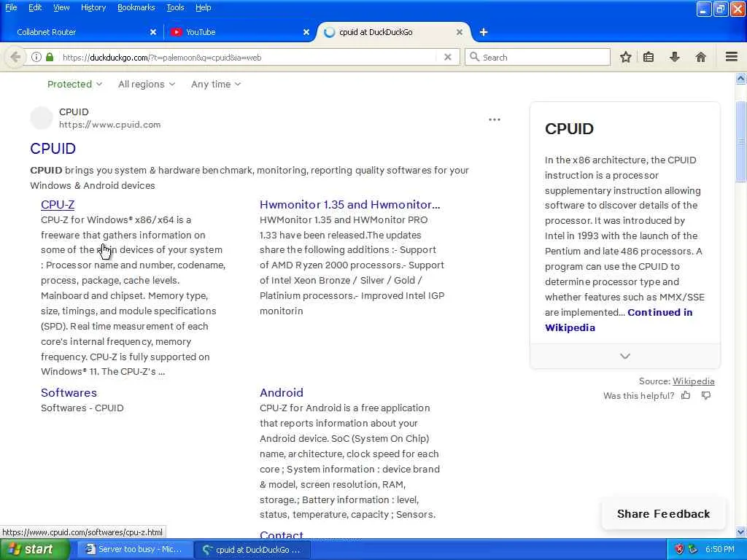Open the View menu

61,7
